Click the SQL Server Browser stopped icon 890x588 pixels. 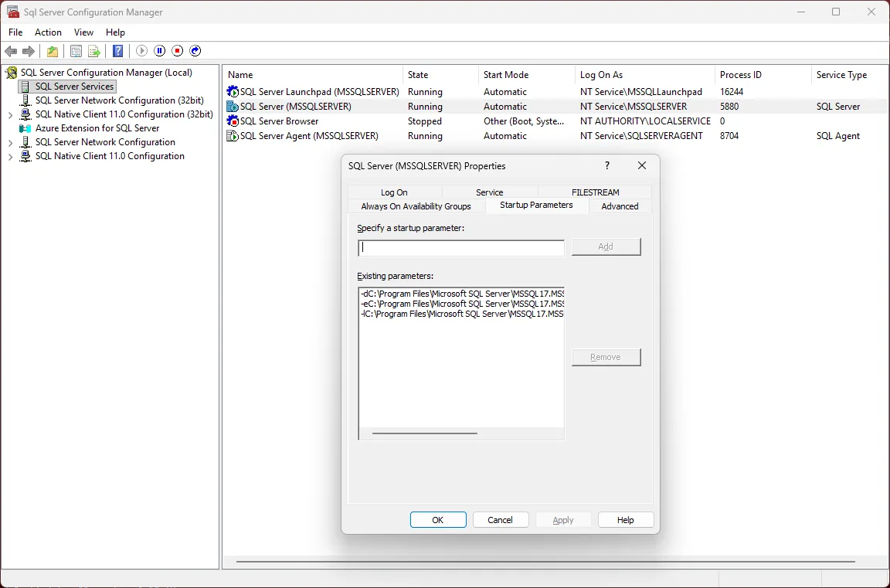pos(232,121)
